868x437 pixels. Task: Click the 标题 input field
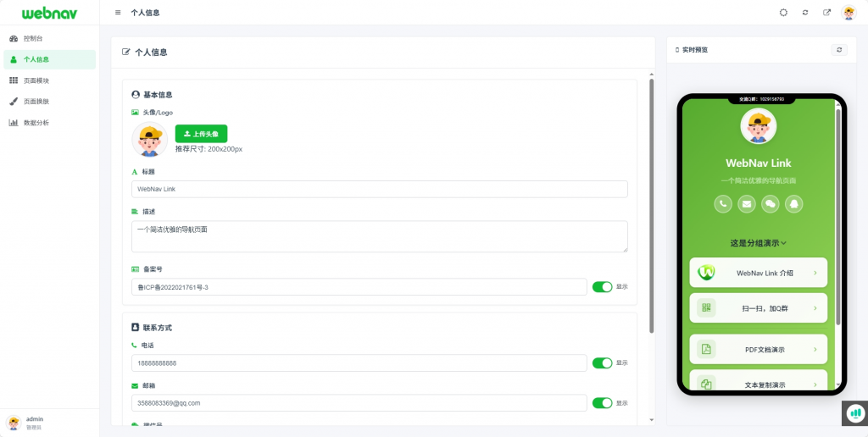tap(379, 189)
